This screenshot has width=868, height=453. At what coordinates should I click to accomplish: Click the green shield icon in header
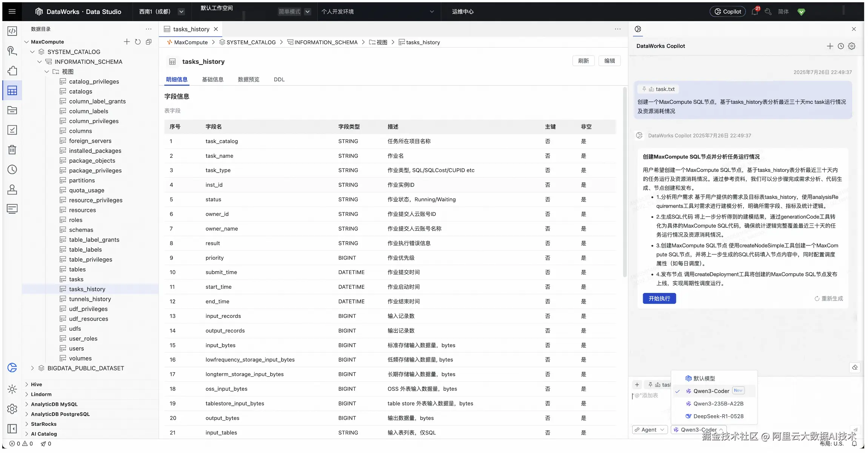pos(802,12)
